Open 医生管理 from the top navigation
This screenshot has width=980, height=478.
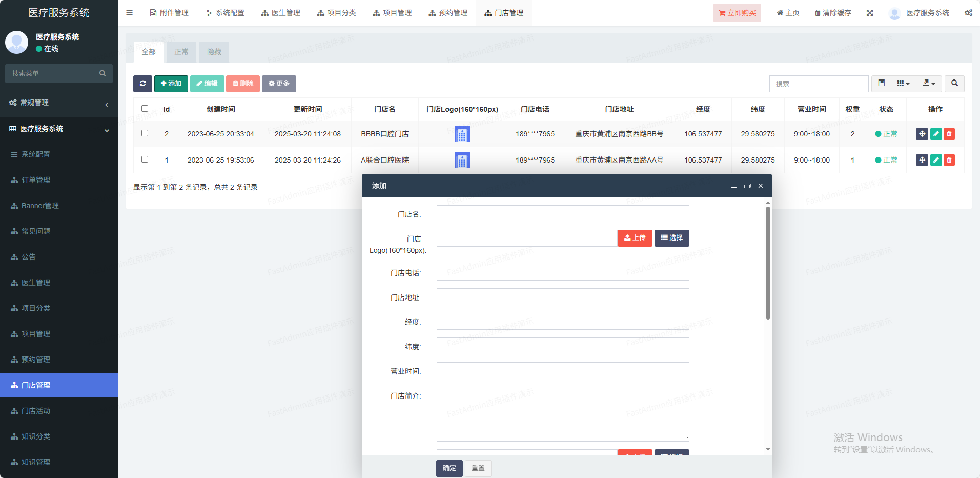(x=281, y=13)
